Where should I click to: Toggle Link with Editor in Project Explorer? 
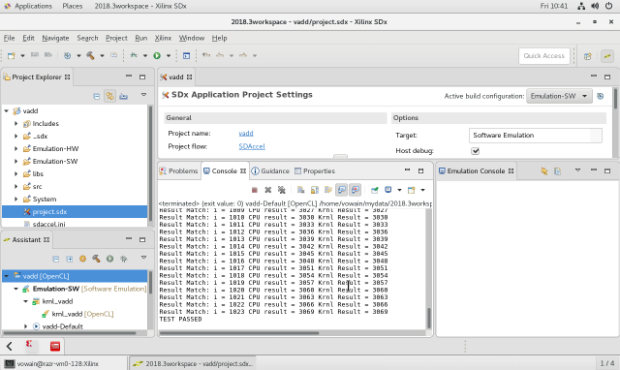click(110, 96)
